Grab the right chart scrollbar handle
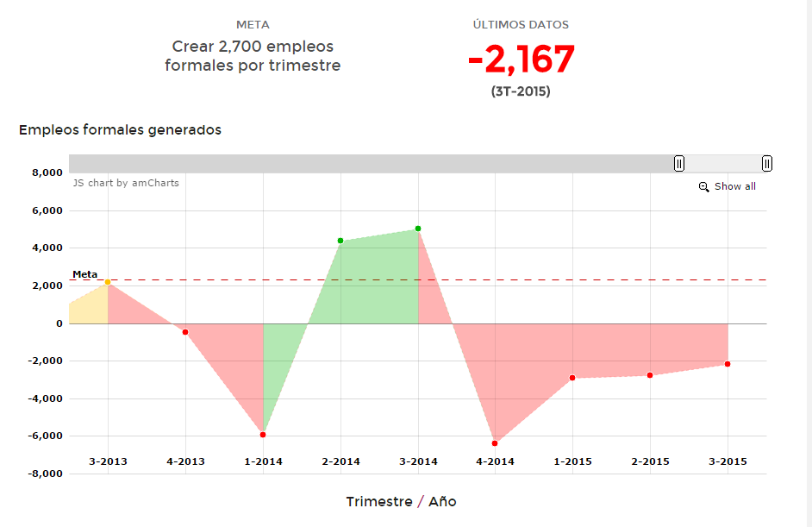This screenshot has width=812, height=527. (x=766, y=164)
